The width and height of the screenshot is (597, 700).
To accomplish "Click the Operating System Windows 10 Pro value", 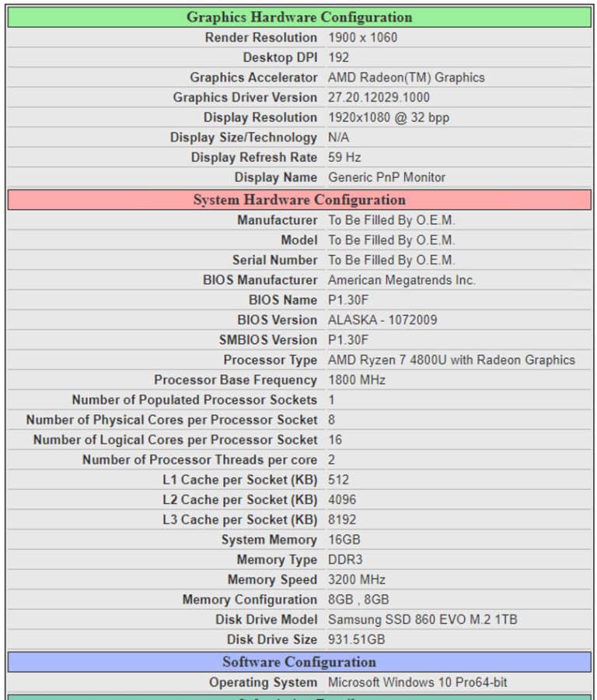I will (x=417, y=682).
